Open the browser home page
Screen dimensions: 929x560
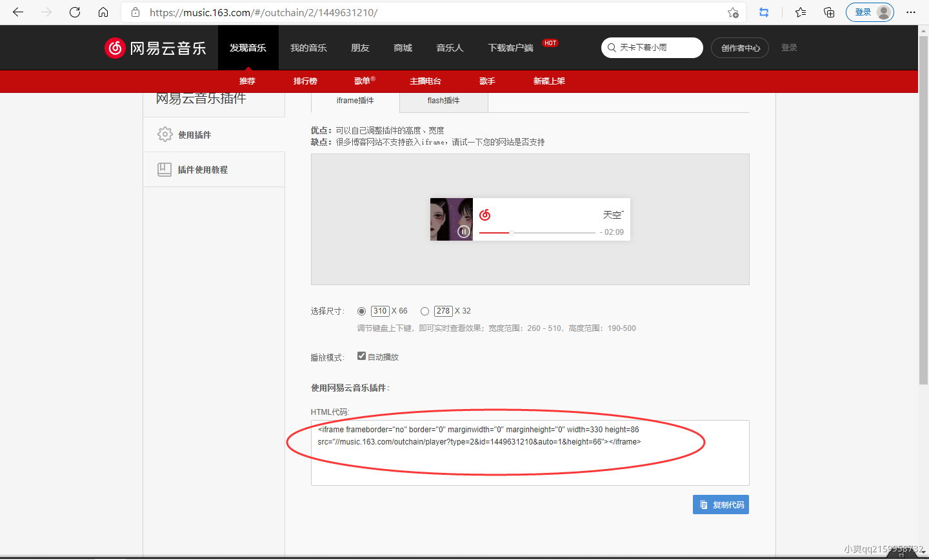(103, 12)
